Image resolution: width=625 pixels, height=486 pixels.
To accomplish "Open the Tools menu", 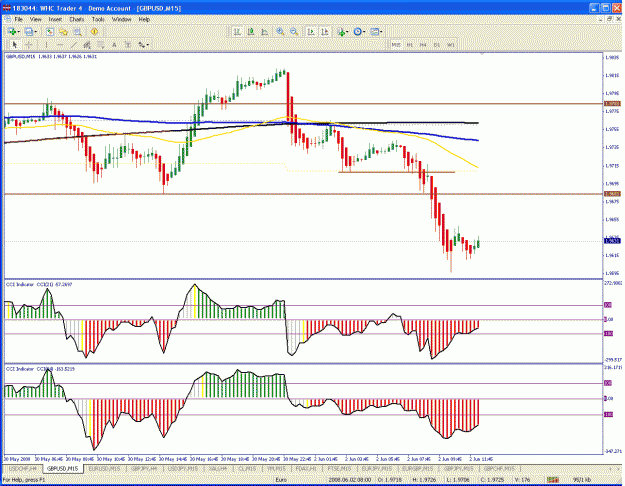I will coord(98,19).
